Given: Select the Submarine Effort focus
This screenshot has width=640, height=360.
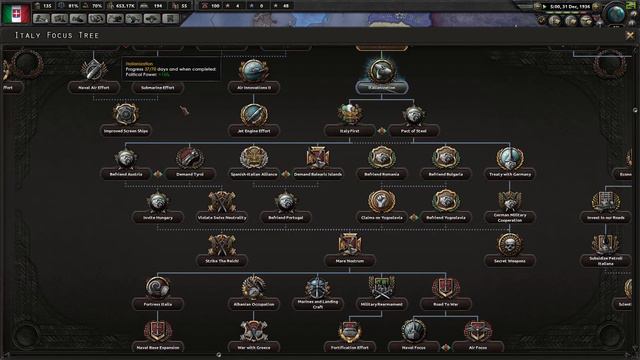Looking at the screenshot, I should (x=158, y=87).
